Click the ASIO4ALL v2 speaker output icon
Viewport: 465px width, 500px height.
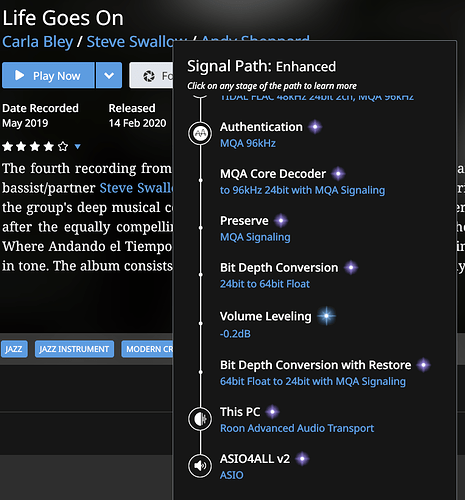(200, 466)
